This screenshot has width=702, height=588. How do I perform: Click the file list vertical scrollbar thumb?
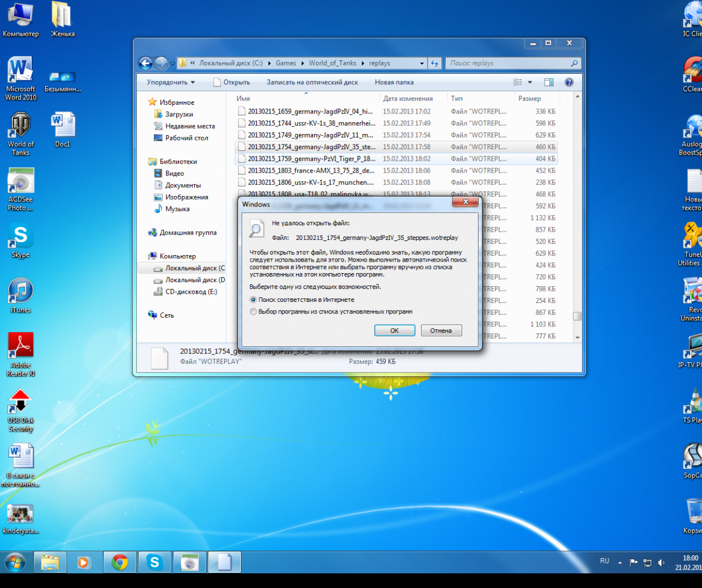[x=577, y=316]
